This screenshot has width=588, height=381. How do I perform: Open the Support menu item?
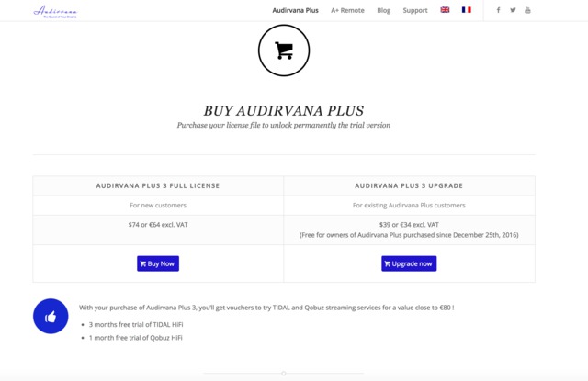[415, 10]
